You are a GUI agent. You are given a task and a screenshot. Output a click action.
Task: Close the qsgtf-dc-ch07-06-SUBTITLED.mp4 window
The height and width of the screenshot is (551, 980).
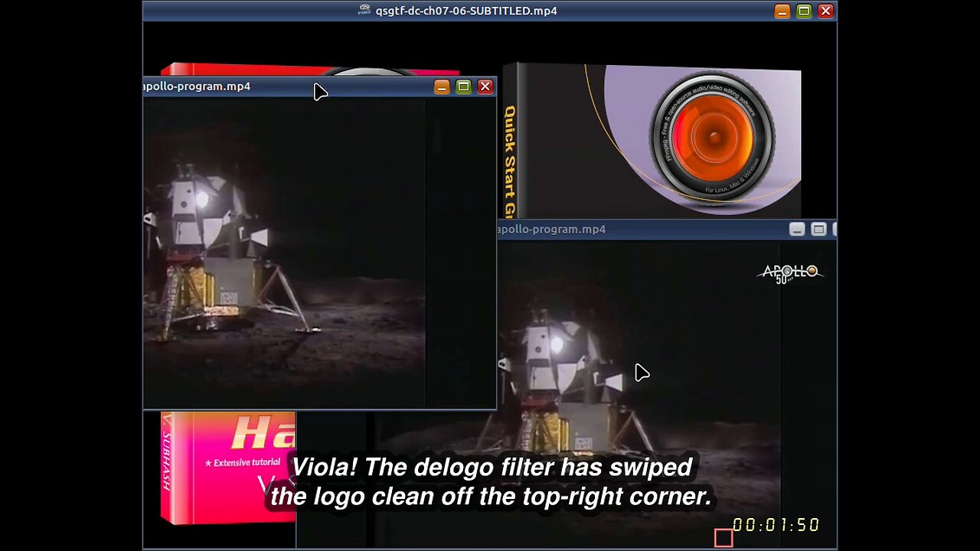click(825, 11)
